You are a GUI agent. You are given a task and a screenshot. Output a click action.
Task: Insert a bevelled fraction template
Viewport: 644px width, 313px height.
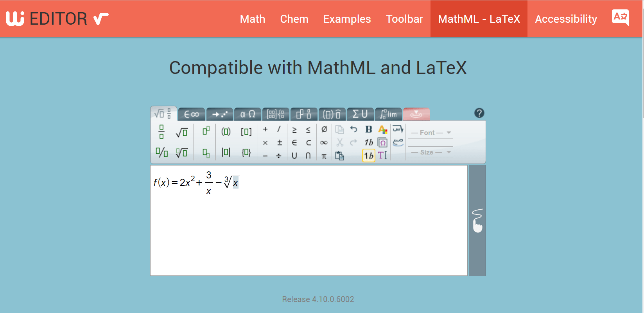tap(161, 152)
